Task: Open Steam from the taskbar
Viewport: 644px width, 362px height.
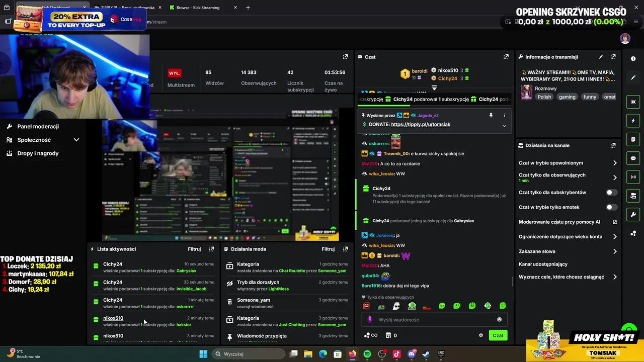Action: click(426, 354)
